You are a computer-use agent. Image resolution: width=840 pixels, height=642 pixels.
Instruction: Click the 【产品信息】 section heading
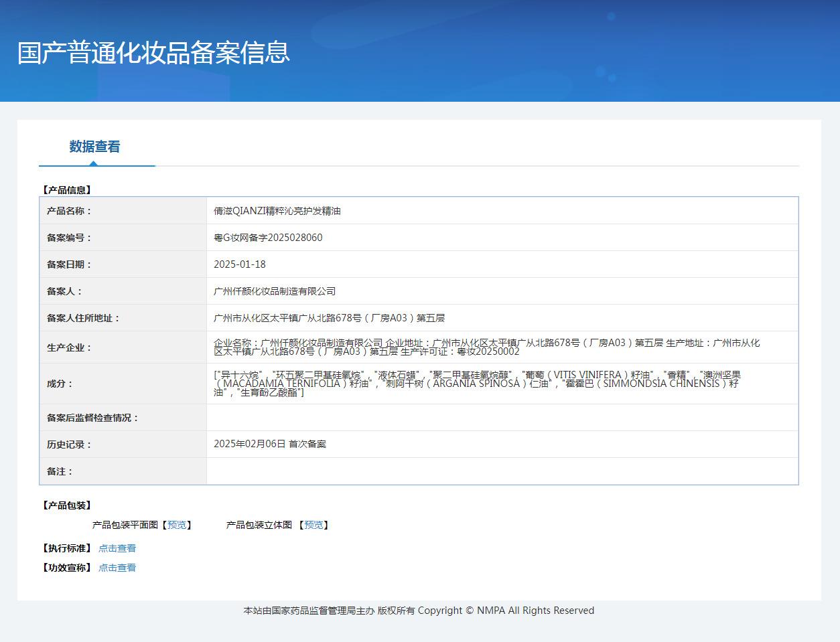tap(66, 190)
